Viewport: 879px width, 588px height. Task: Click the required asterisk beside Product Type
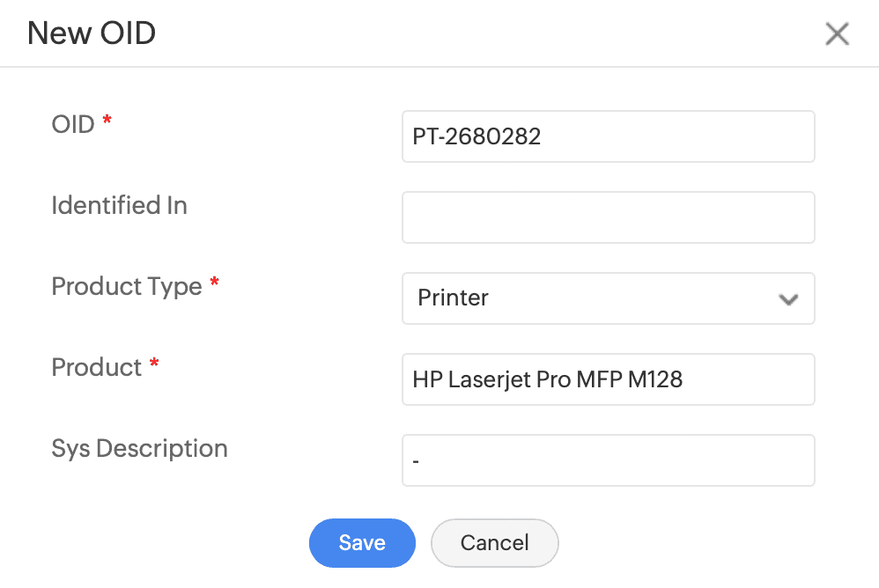214,283
